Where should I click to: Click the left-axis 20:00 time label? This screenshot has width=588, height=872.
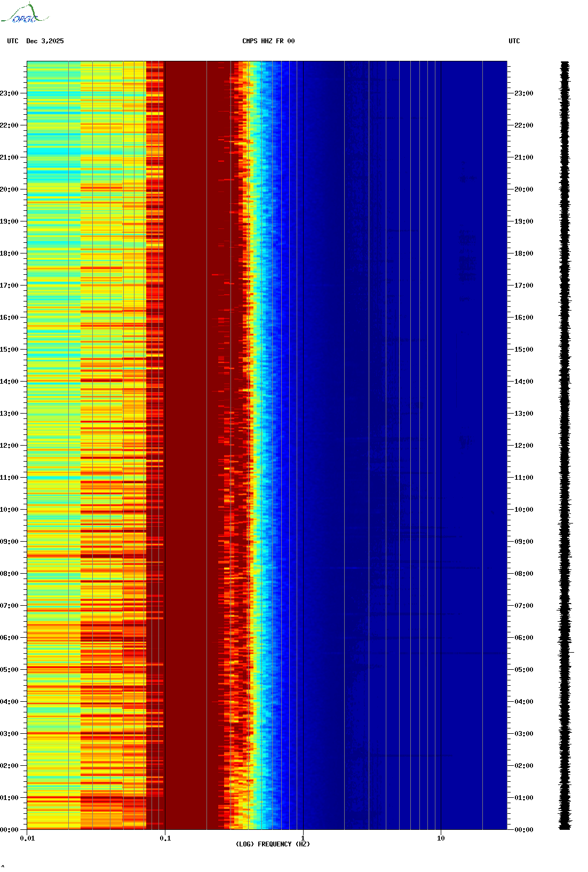point(9,189)
